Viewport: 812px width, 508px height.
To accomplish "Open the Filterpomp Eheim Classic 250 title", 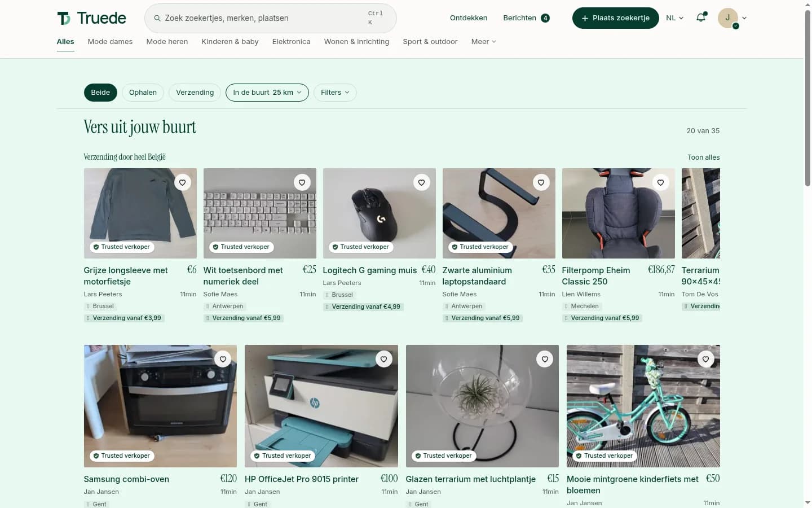I will [596, 276].
